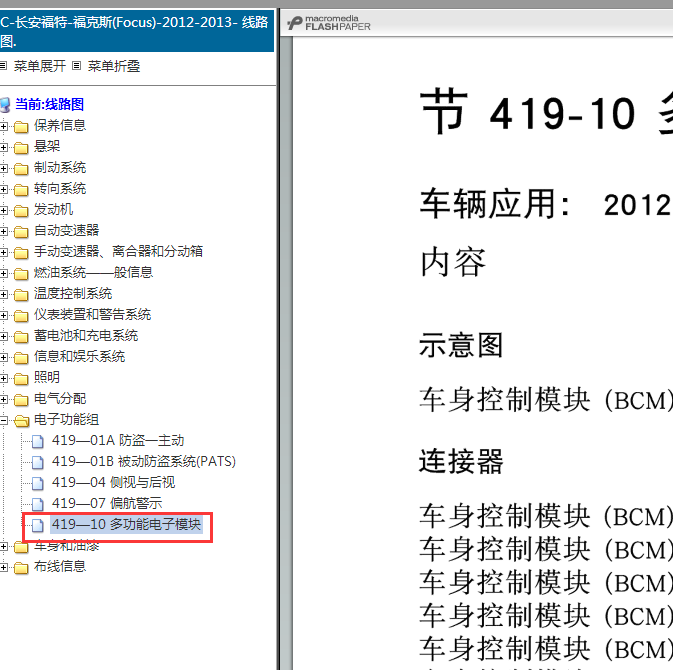Select the 布线信息 folder label

[60, 567]
